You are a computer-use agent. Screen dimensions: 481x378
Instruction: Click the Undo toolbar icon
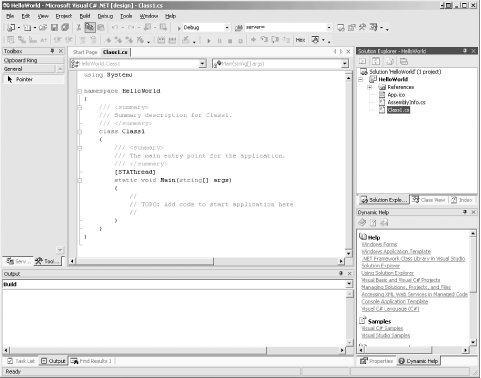115,27
